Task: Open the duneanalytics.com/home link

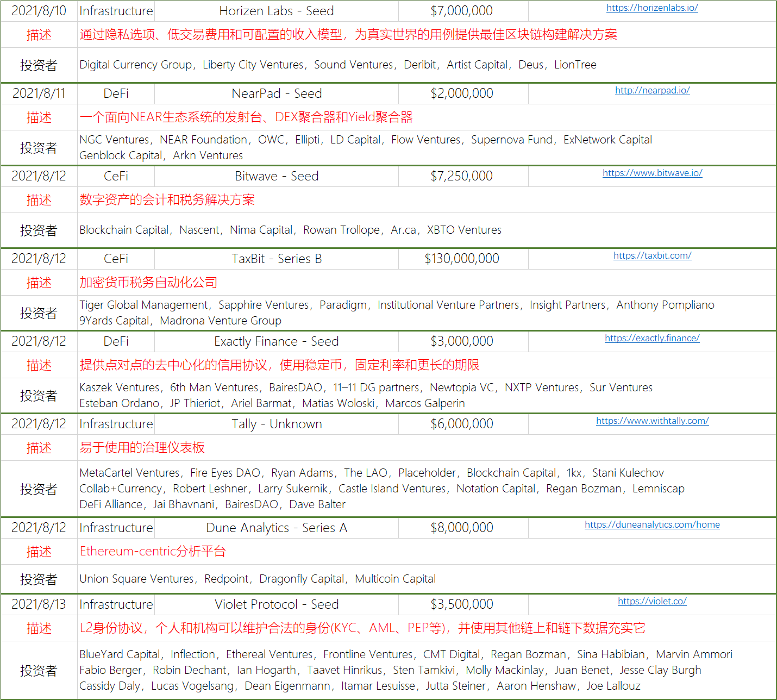Action: [652, 524]
